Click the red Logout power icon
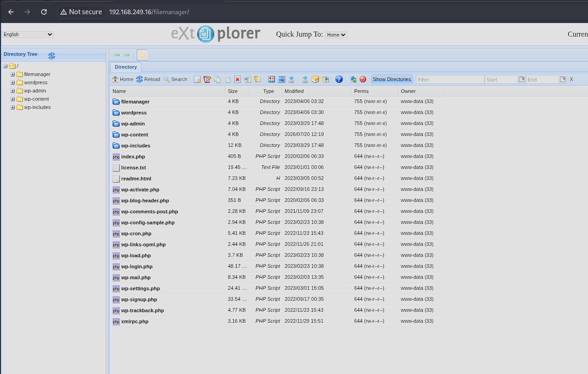The width and height of the screenshot is (588, 374). [363, 79]
